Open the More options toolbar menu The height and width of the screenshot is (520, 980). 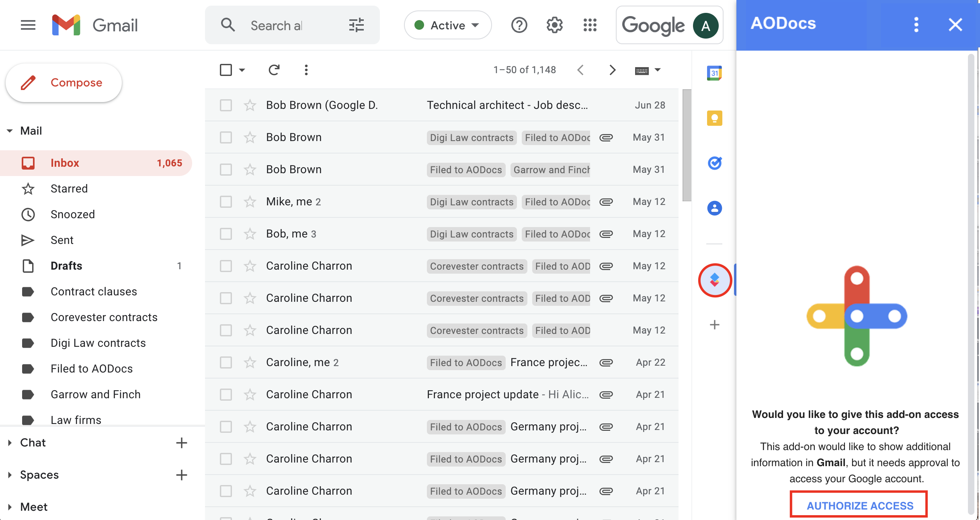[306, 70]
